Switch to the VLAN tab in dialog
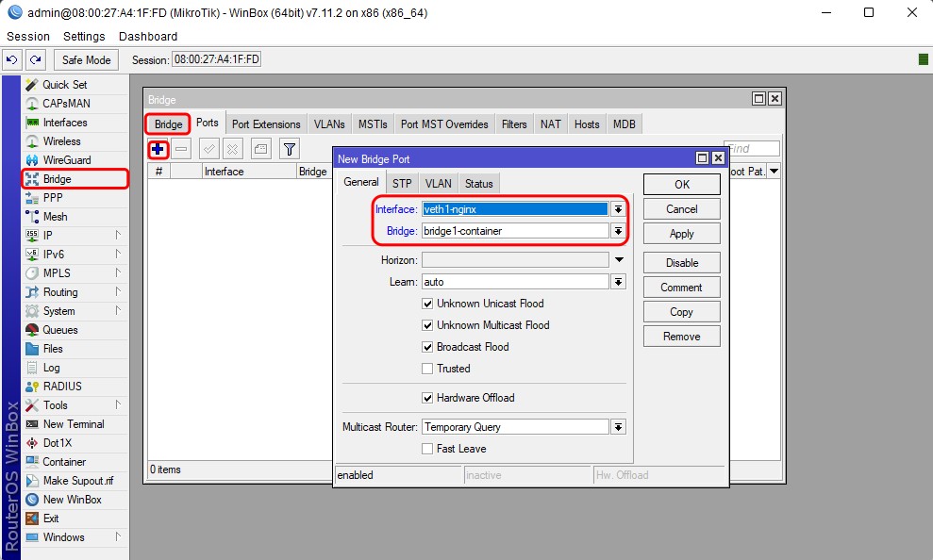 pyautogui.click(x=438, y=184)
